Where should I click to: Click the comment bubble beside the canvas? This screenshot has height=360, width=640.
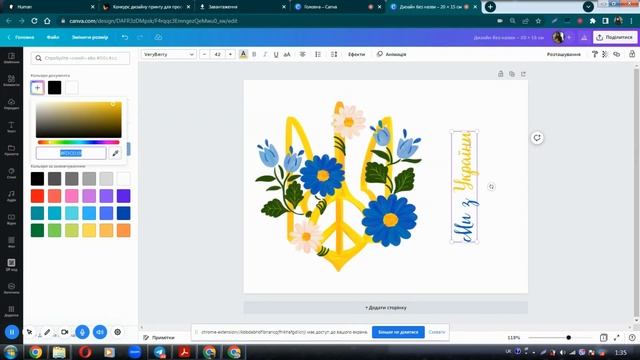click(537, 138)
